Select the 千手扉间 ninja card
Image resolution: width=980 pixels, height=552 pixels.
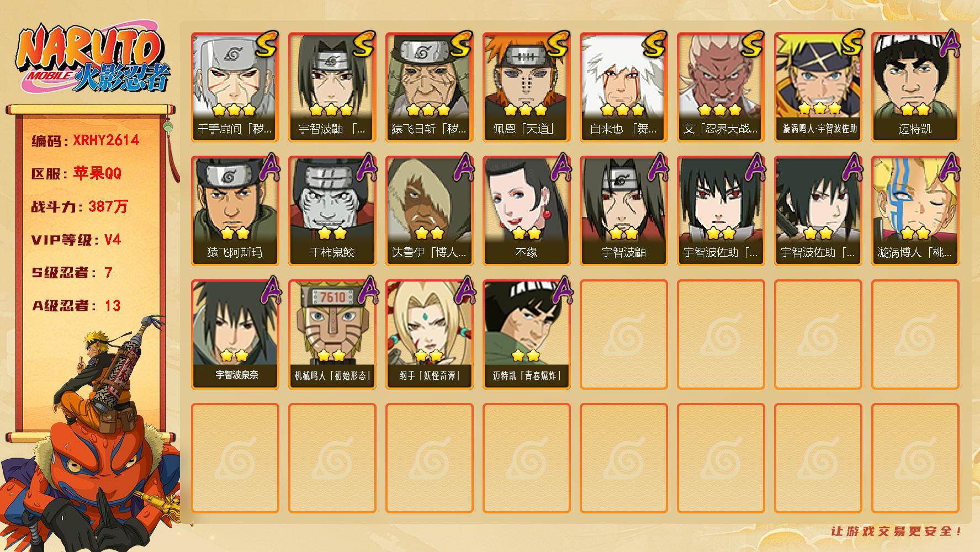coord(235,87)
